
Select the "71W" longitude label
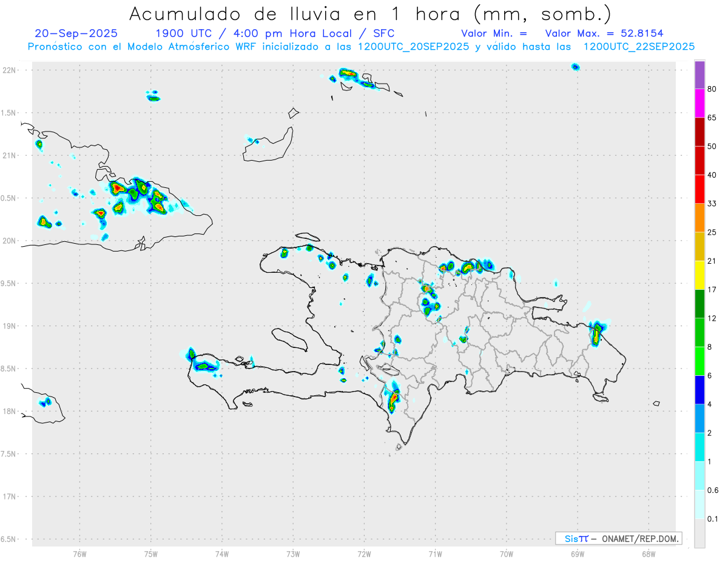[x=435, y=554]
